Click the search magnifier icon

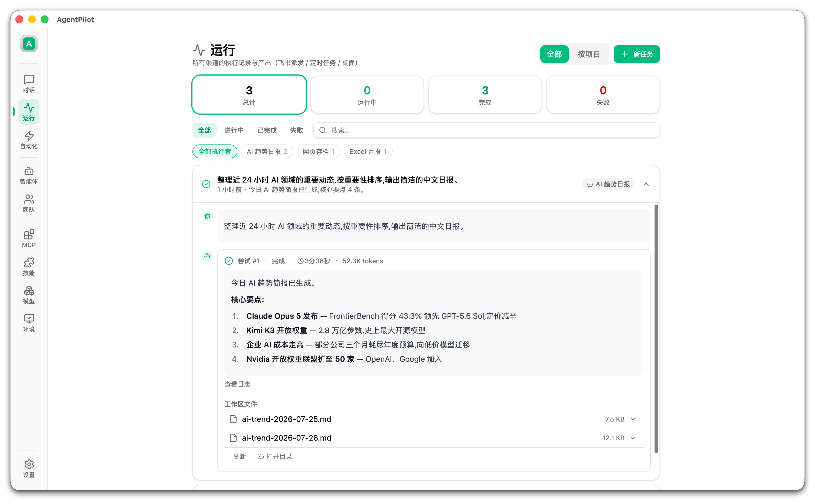tap(322, 130)
